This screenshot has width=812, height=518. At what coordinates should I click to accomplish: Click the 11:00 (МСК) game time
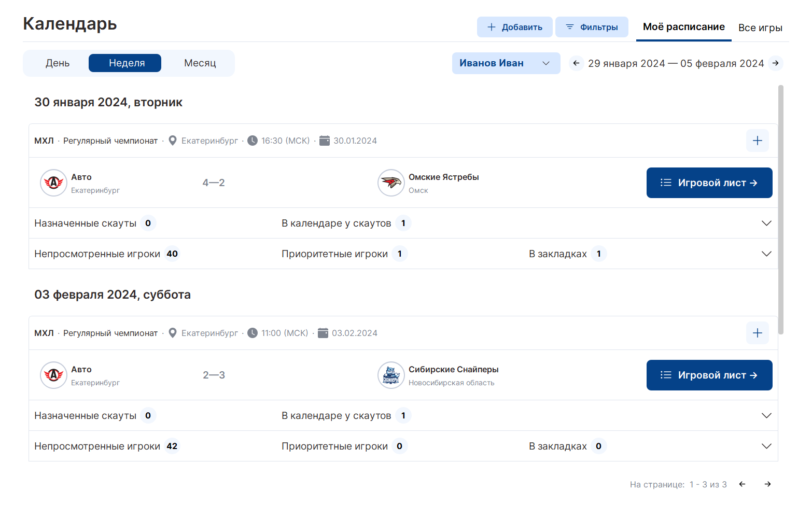[x=285, y=333]
